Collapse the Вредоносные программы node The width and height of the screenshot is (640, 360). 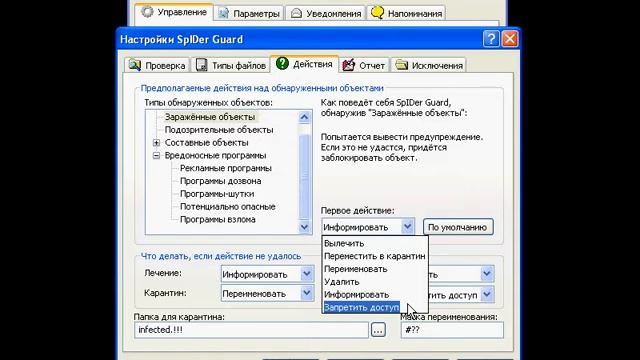click(x=156, y=156)
